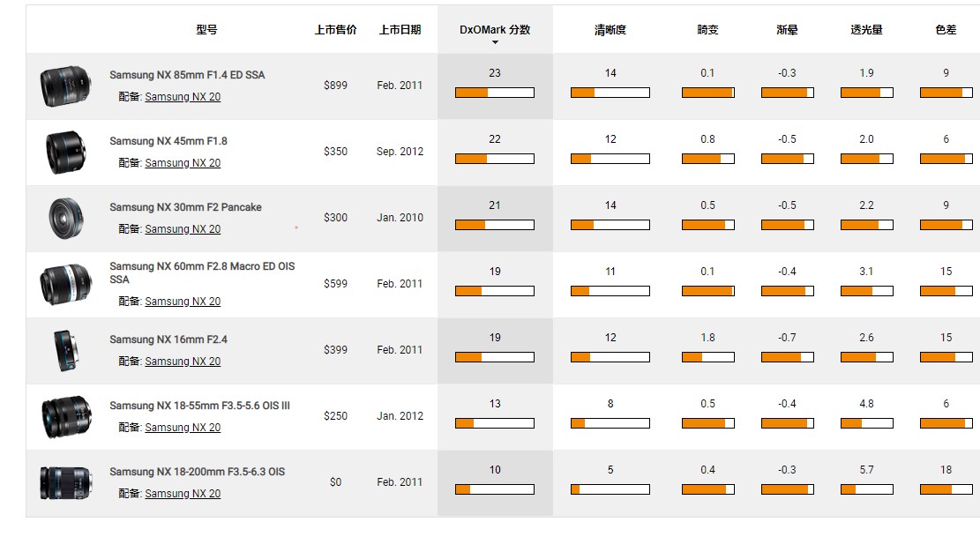
Task: Click the DxOMark score 22
Action: 495,140
